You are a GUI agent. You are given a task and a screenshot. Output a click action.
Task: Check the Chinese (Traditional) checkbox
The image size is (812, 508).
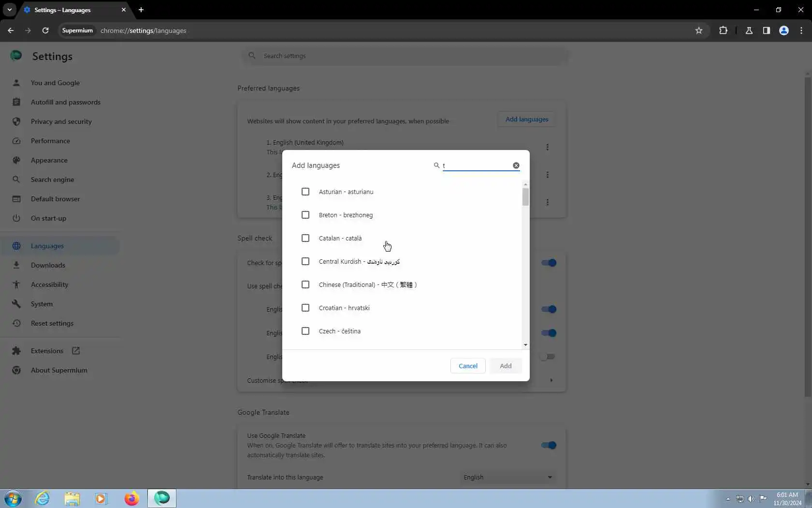click(305, 284)
